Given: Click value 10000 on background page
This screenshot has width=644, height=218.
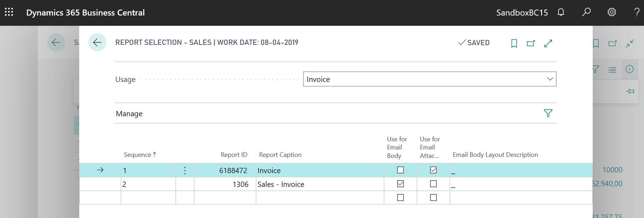Looking at the screenshot, I should [x=612, y=170].
